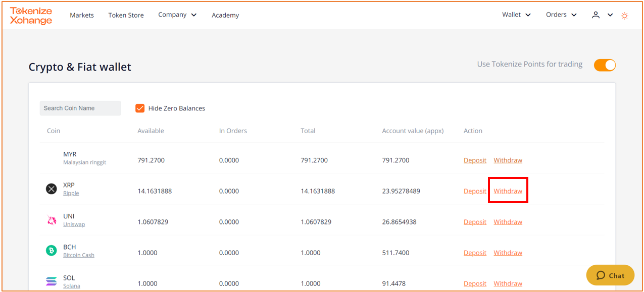Expand the Company dropdown menu

click(177, 15)
